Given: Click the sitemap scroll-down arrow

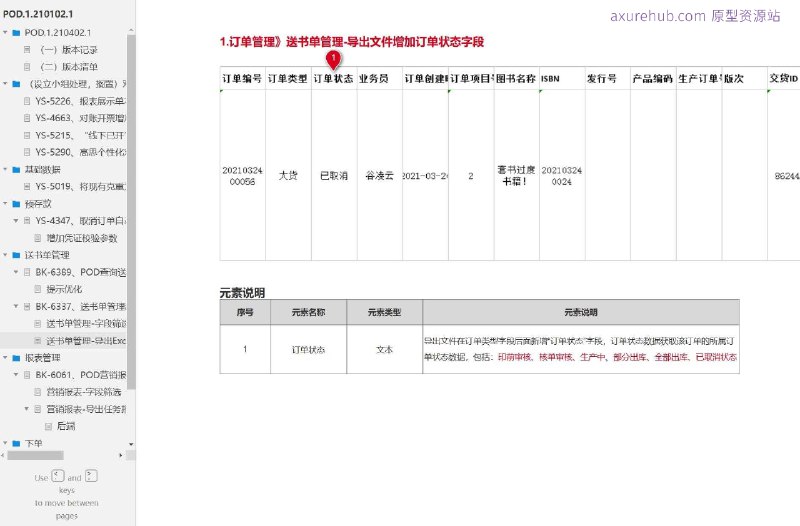Looking at the screenshot, I should click(131, 444).
